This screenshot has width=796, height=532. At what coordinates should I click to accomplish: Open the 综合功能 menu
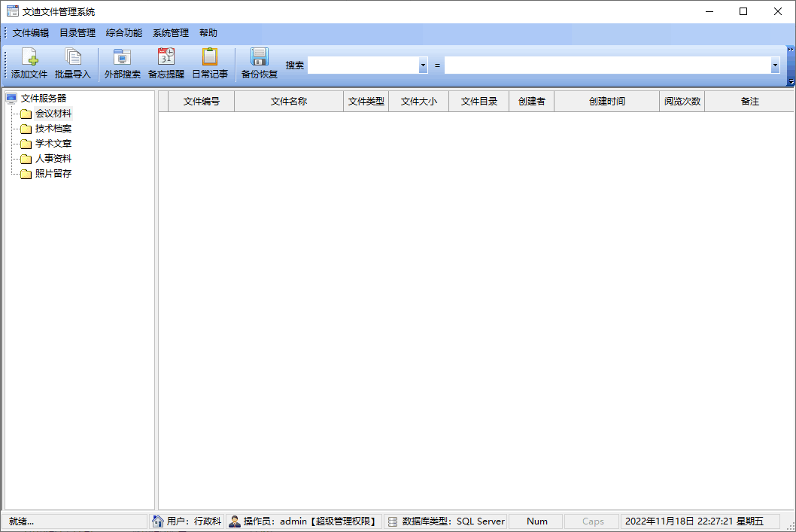[x=124, y=33]
